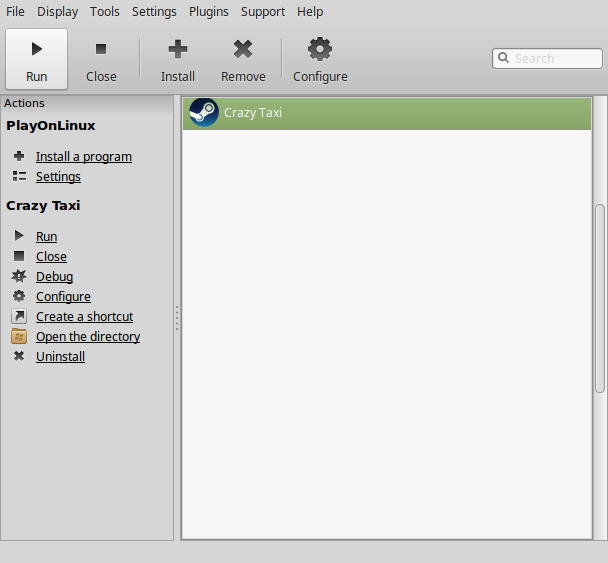Open the Help menu

pyautogui.click(x=310, y=12)
